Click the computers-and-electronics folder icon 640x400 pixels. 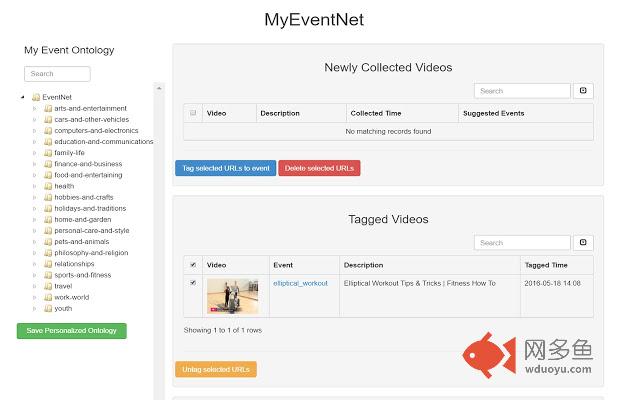click(x=48, y=131)
